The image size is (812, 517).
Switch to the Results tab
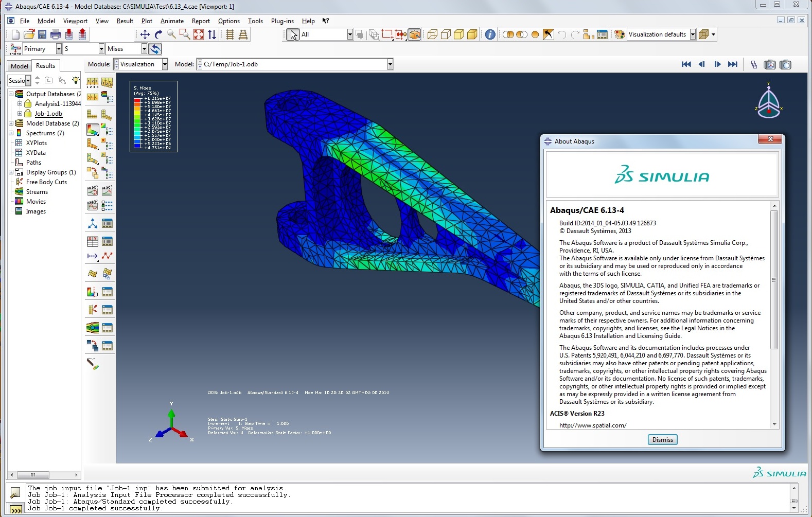45,65
